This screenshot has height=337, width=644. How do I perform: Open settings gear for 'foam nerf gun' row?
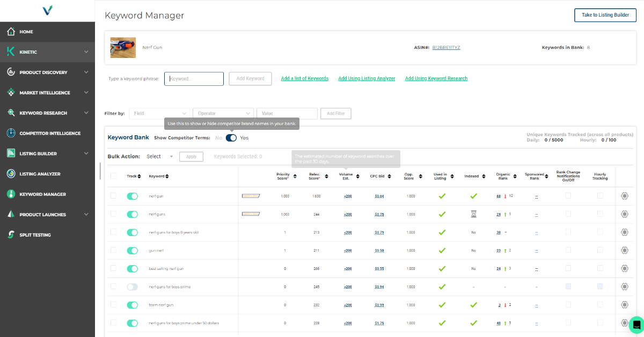coord(625,305)
